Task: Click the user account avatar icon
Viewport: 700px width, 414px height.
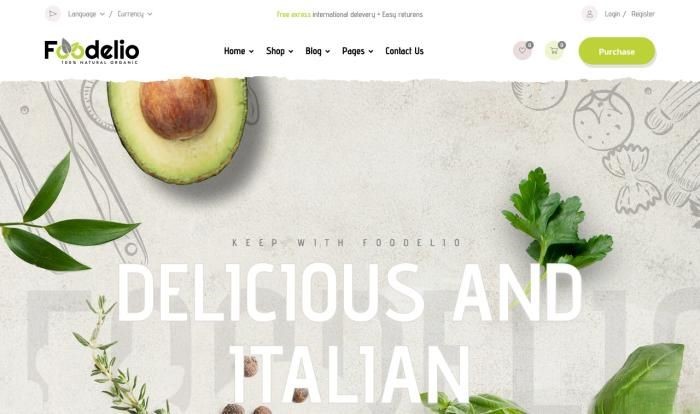Action: click(x=589, y=14)
